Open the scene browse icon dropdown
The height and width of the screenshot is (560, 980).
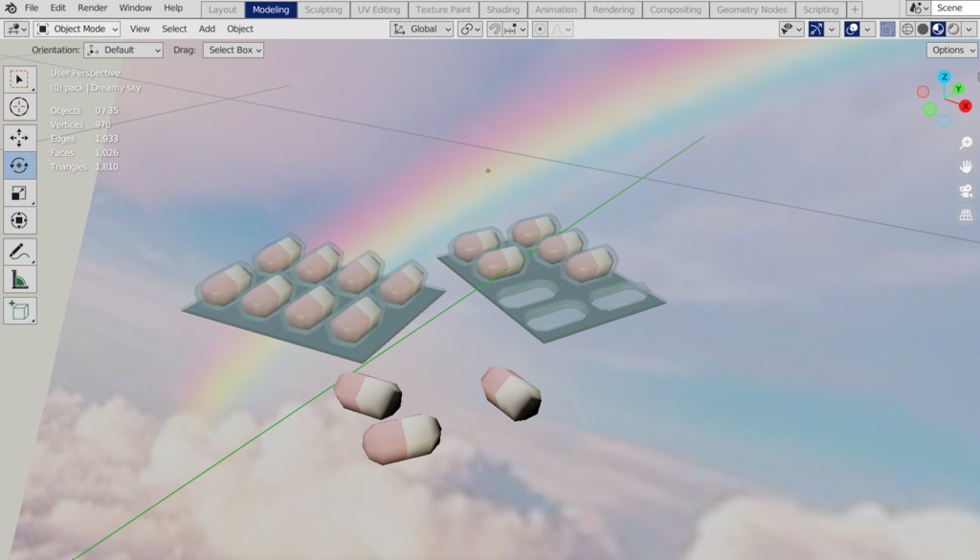(x=919, y=8)
